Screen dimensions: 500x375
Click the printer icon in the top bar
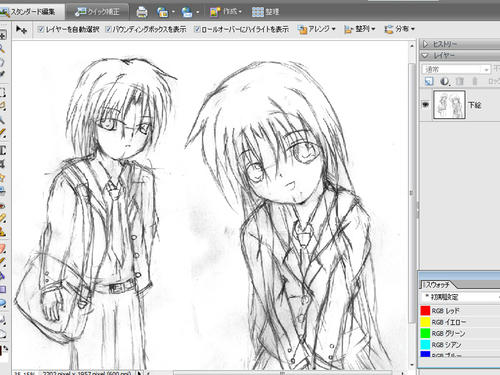click(142, 12)
